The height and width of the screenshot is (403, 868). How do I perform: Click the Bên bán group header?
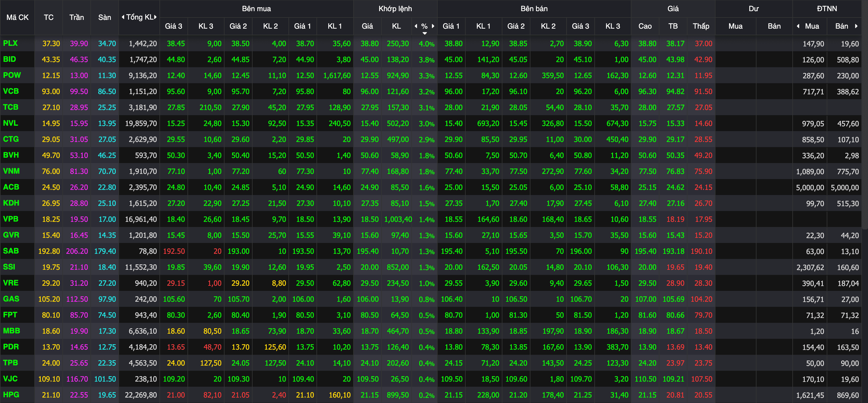point(534,9)
